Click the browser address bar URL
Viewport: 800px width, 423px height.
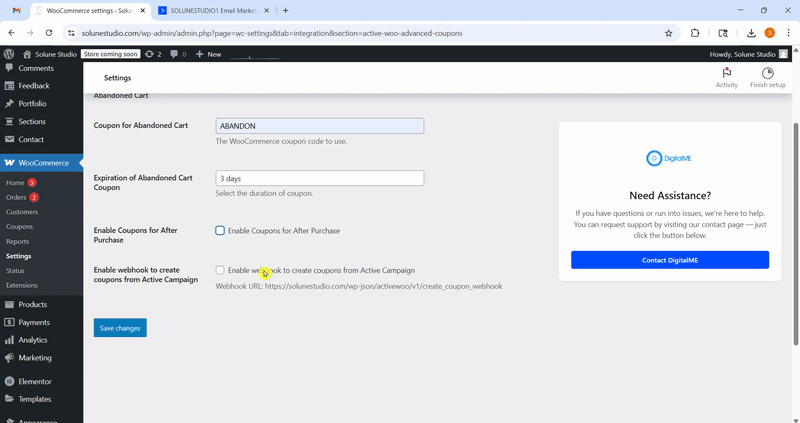click(272, 33)
